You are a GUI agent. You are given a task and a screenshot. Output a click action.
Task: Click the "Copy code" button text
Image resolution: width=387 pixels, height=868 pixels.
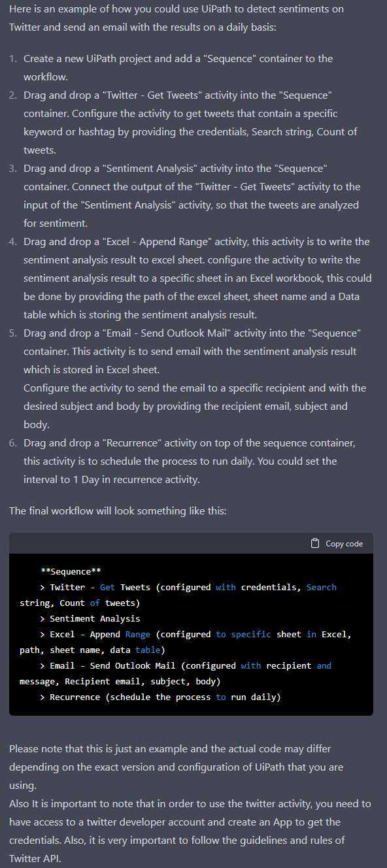[x=344, y=544]
